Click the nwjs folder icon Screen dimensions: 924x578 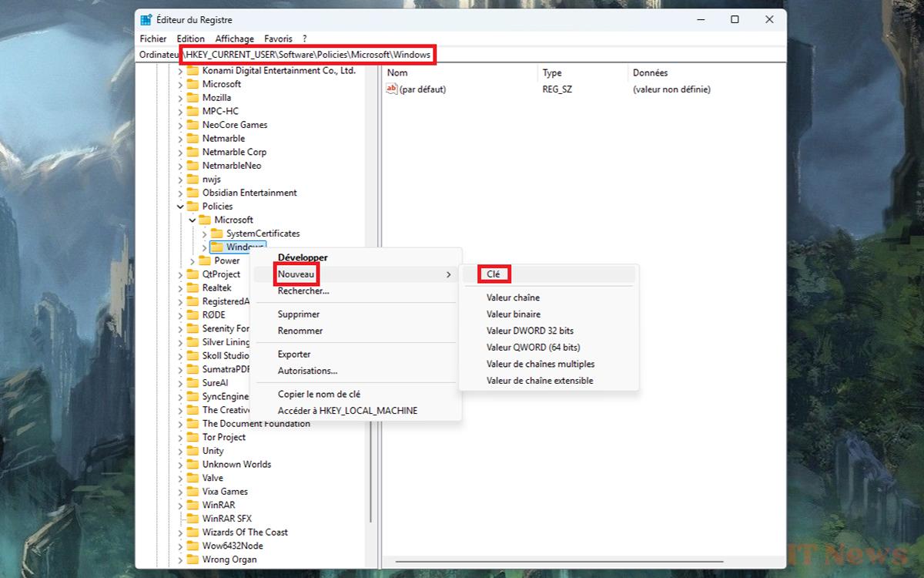[192, 179]
